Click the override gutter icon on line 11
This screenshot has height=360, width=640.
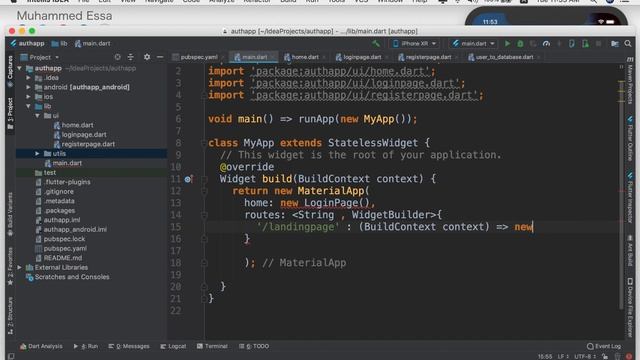[x=188, y=179]
